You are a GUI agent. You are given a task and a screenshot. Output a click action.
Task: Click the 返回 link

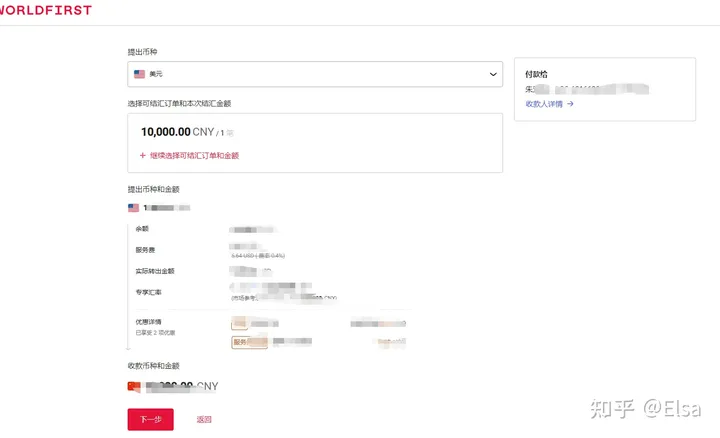coord(204,419)
